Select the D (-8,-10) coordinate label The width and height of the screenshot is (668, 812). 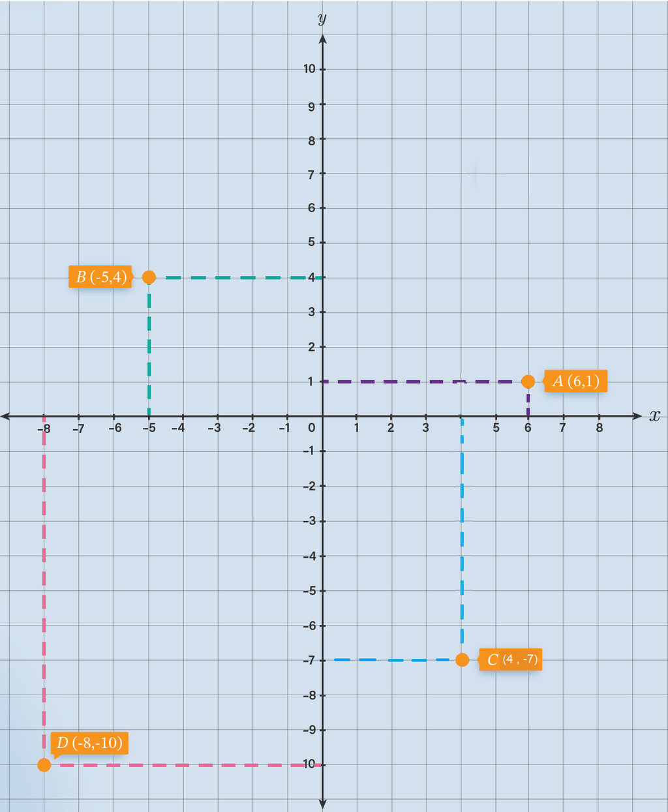point(89,743)
